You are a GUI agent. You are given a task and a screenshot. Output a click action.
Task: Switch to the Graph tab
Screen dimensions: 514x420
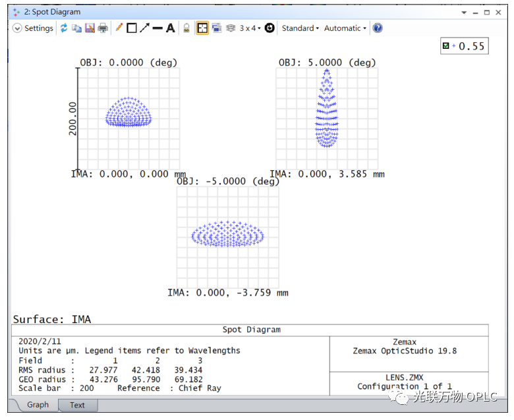pos(38,405)
